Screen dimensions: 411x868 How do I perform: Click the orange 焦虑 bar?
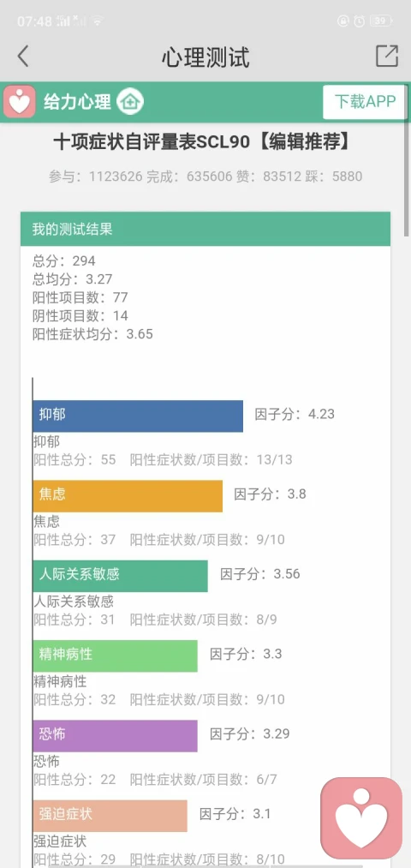[128, 496]
